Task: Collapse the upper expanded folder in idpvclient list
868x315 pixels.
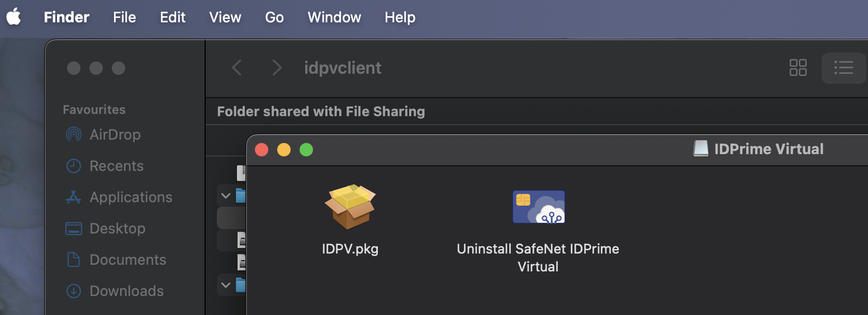Action: tap(226, 195)
